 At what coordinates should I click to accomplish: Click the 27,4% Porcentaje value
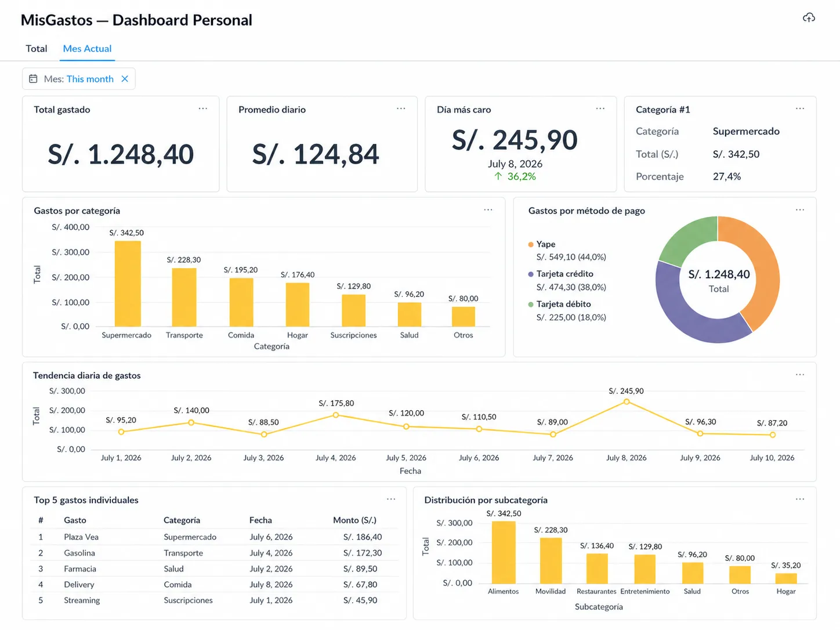pos(727,176)
